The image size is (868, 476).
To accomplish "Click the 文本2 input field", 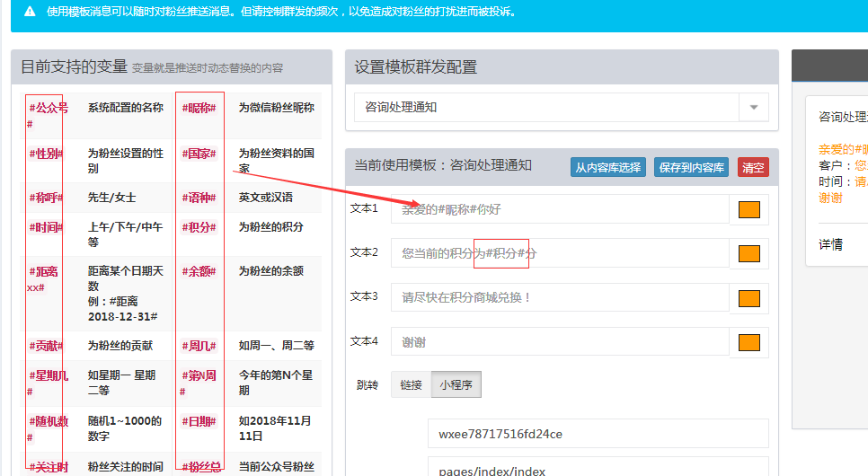I will tap(560, 253).
